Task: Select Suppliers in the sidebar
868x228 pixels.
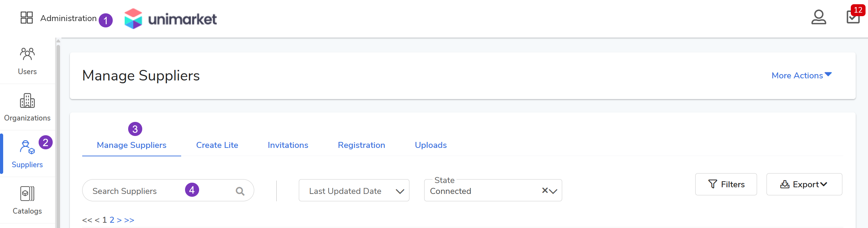Action: [x=27, y=154]
